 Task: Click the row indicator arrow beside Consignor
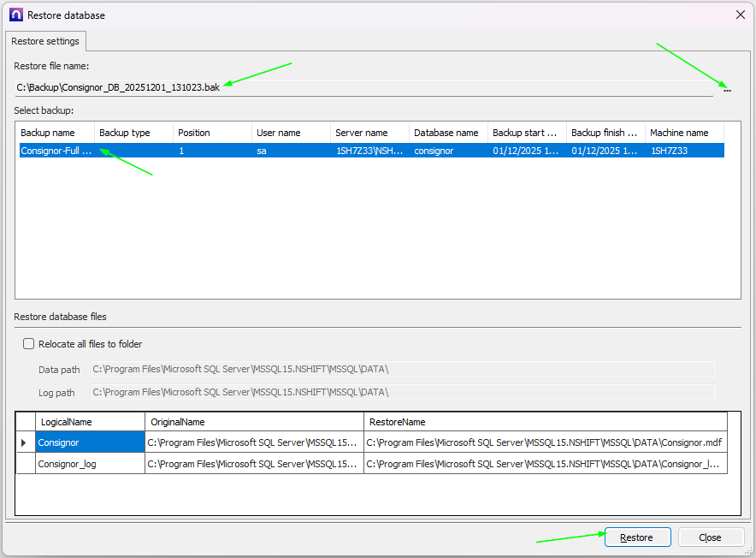coord(24,442)
